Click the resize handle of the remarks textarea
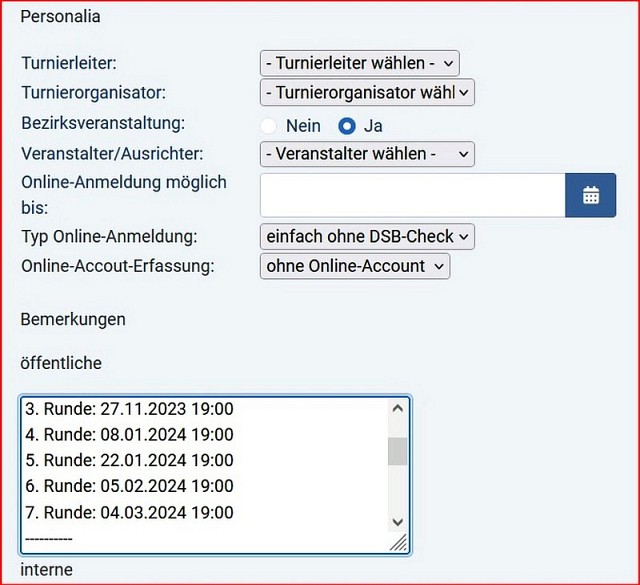Screen dimensions: 640x585 (x=398, y=542)
